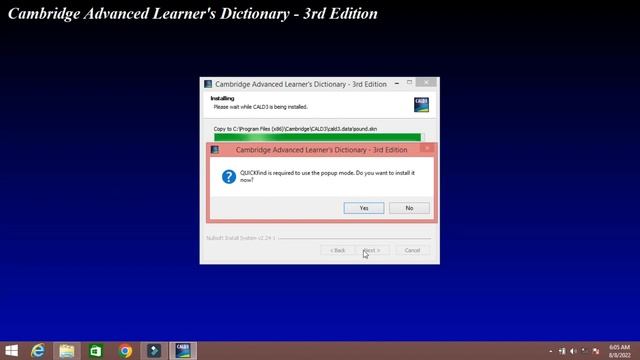Launch Google Chrome from taskbar
The image size is (640, 360).
pyautogui.click(x=125, y=351)
